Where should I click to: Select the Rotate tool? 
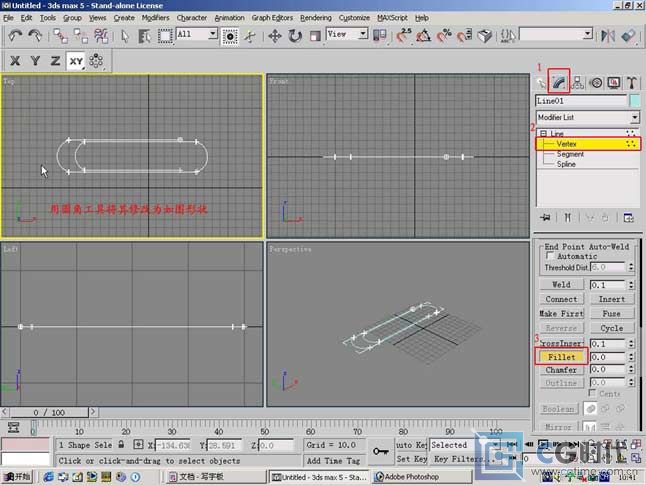coord(295,36)
